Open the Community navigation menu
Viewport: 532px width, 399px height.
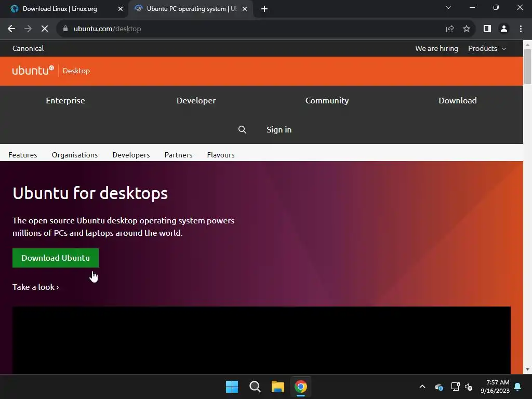(x=327, y=100)
